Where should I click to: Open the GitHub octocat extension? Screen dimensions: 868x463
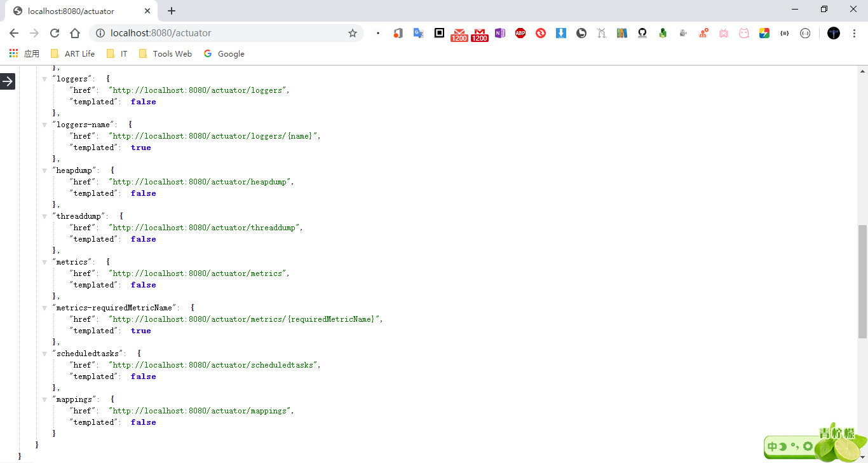[x=642, y=33]
